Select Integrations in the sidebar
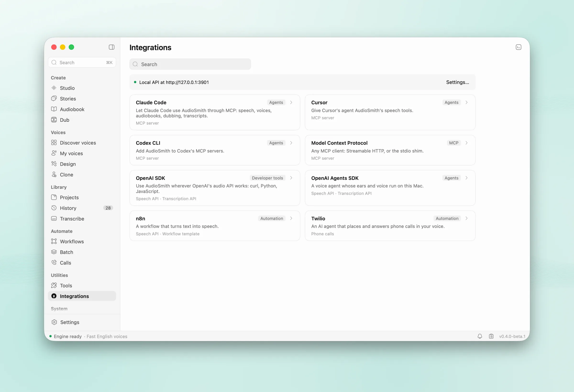This screenshot has width=574, height=392. pos(82,296)
